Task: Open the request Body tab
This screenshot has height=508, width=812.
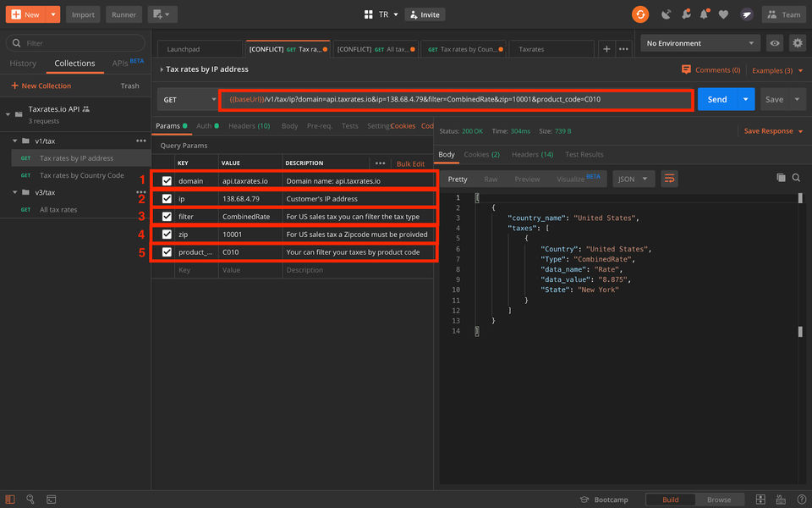Action: click(289, 126)
